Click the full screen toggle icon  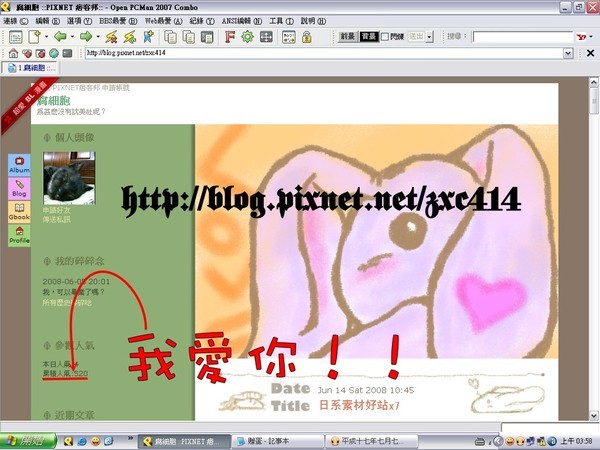pos(266,37)
